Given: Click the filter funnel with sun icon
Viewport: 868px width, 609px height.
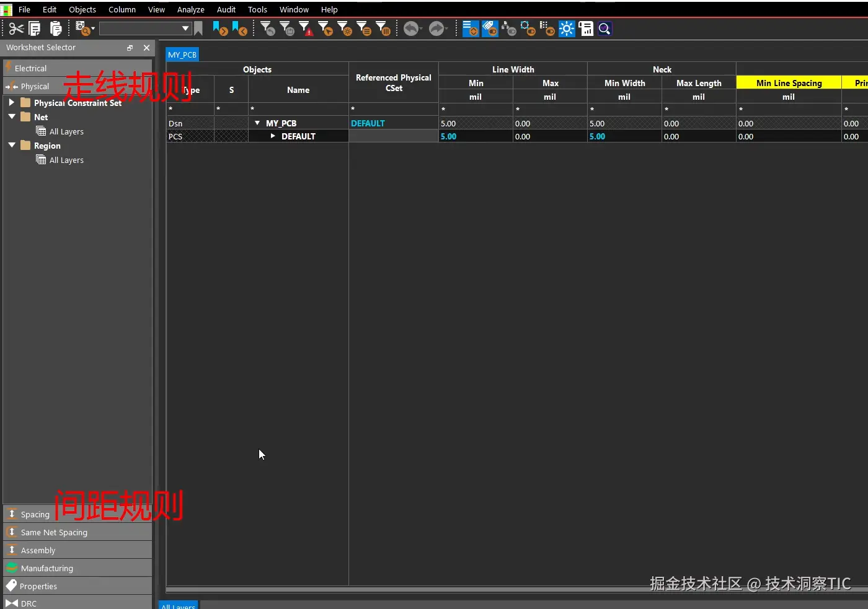Looking at the screenshot, I should click(x=345, y=28).
